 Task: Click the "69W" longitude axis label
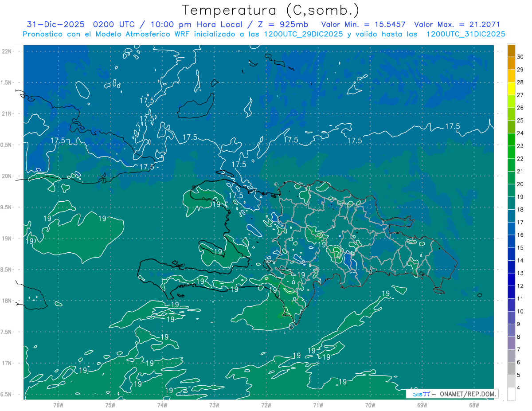click(x=422, y=405)
